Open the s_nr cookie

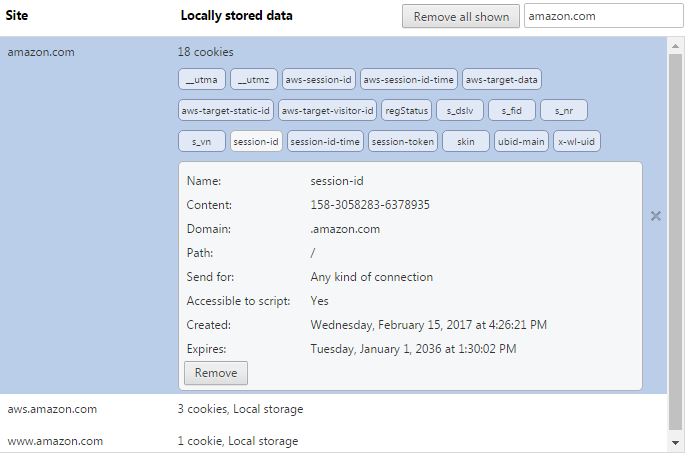pos(564,110)
